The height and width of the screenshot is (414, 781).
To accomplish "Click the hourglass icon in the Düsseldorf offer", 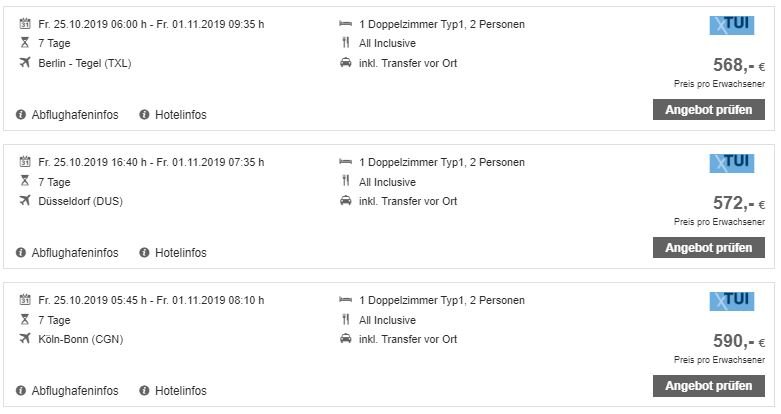I will (25, 181).
